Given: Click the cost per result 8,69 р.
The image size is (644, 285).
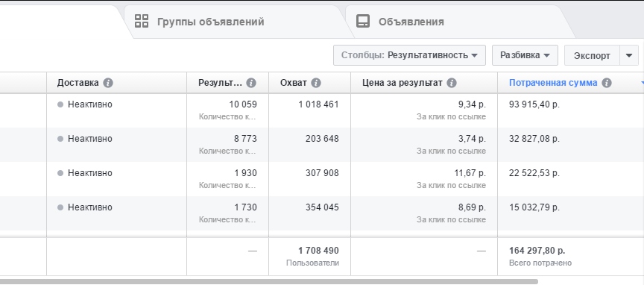Looking at the screenshot, I should click(x=472, y=207).
